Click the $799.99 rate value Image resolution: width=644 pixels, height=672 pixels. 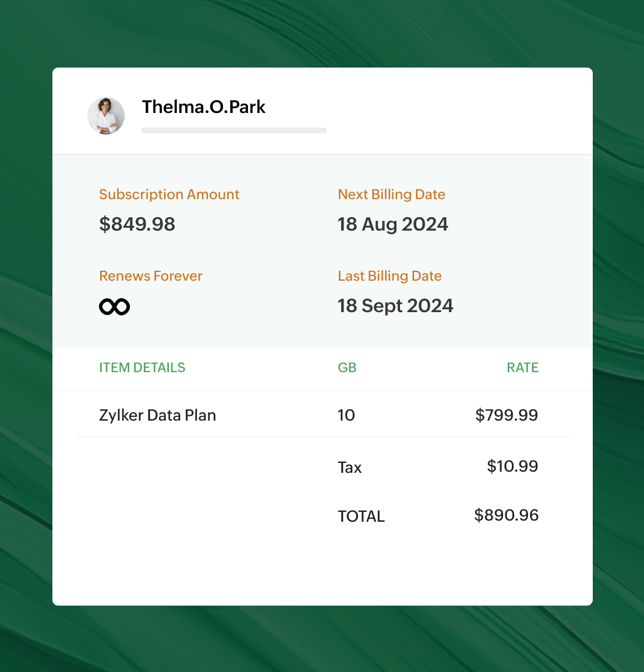click(507, 415)
